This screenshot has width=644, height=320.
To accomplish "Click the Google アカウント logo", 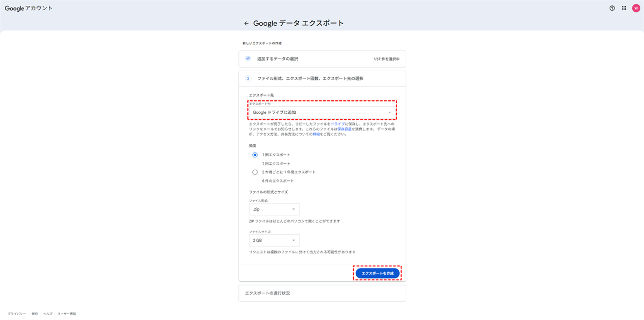I will pyautogui.click(x=29, y=8).
